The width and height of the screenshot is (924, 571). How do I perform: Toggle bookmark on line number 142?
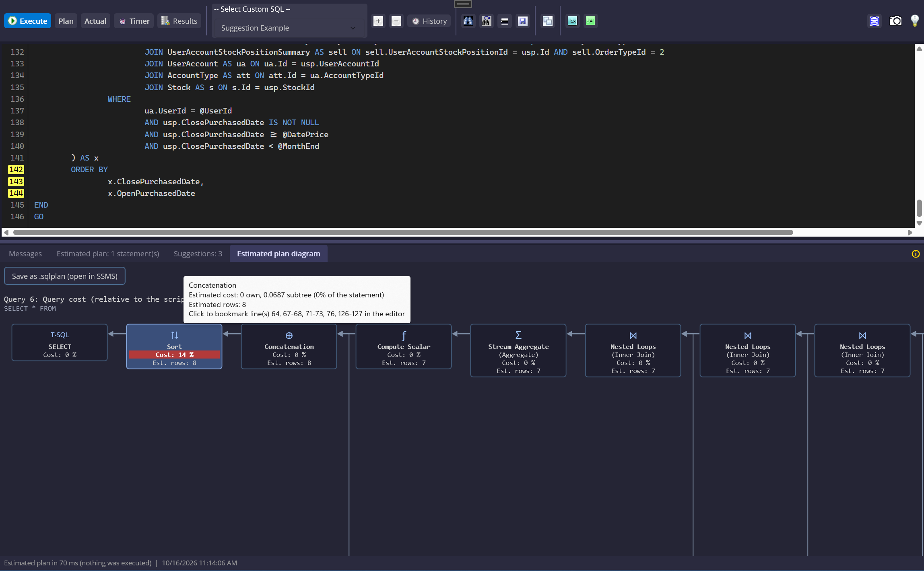pyautogui.click(x=16, y=170)
